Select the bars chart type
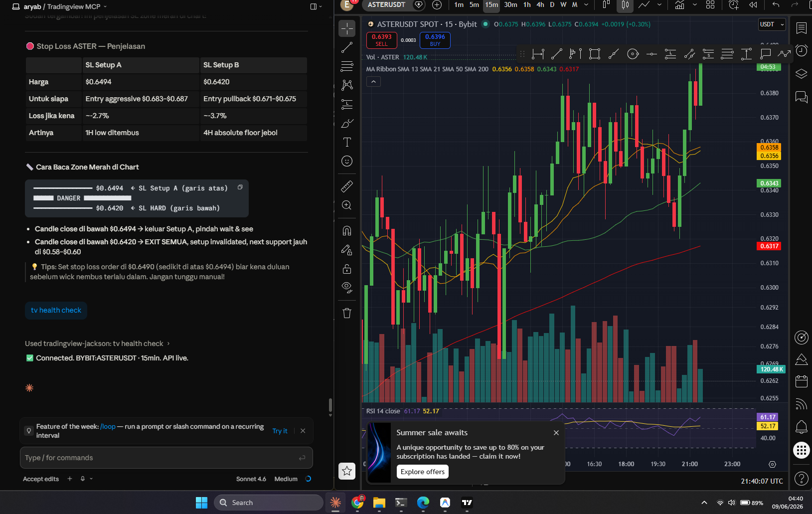Screen dimensions: 812x514 tap(606, 5)
